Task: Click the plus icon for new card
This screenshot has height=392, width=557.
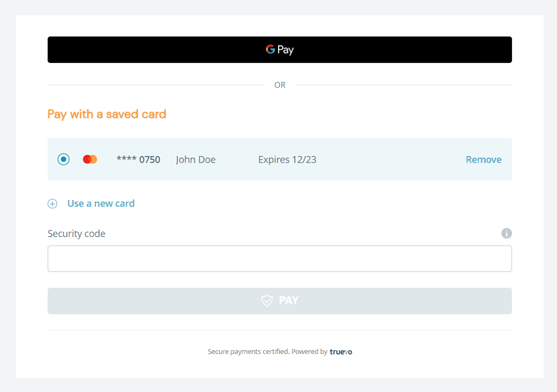Action: pos(53,203)
